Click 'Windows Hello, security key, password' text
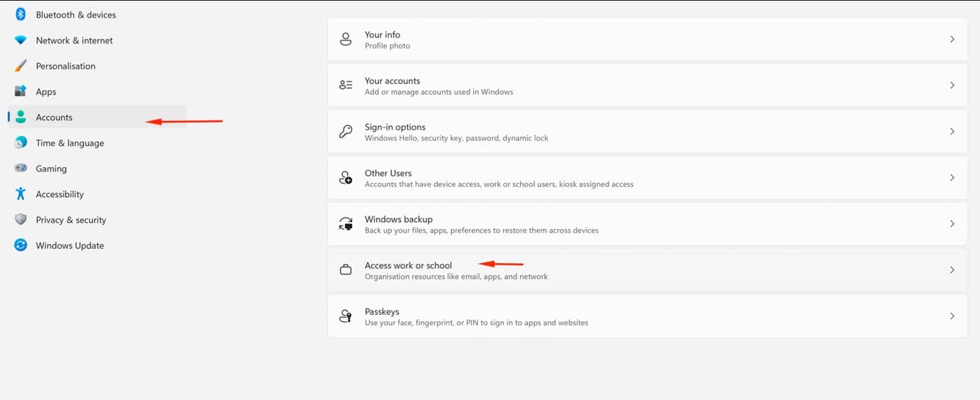The width and height of the screenshot is (980, 400). 456,138
